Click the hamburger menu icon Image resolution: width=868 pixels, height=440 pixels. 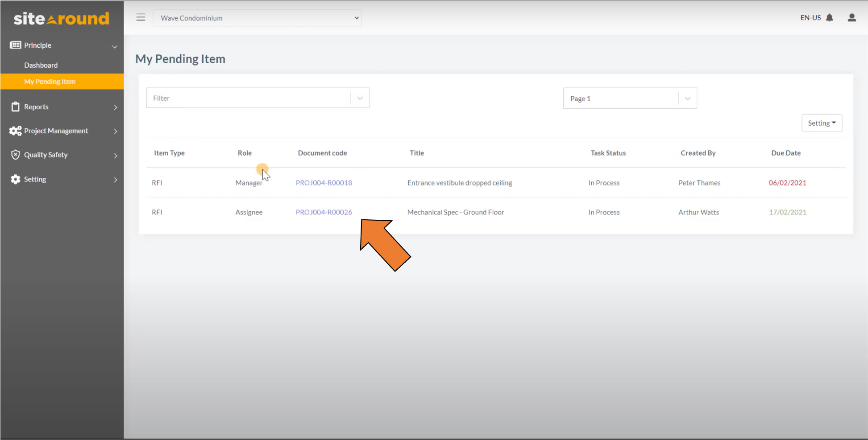(141, 17)
